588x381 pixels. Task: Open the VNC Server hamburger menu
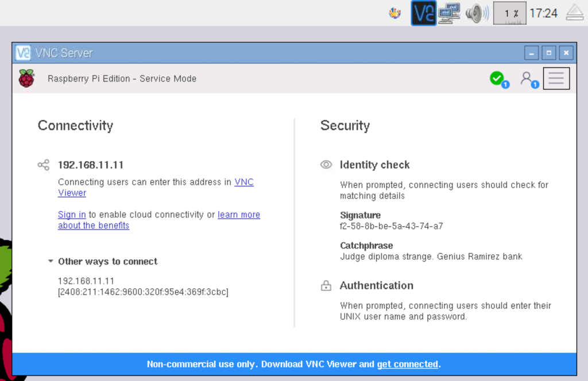click(x=556, y=78)
